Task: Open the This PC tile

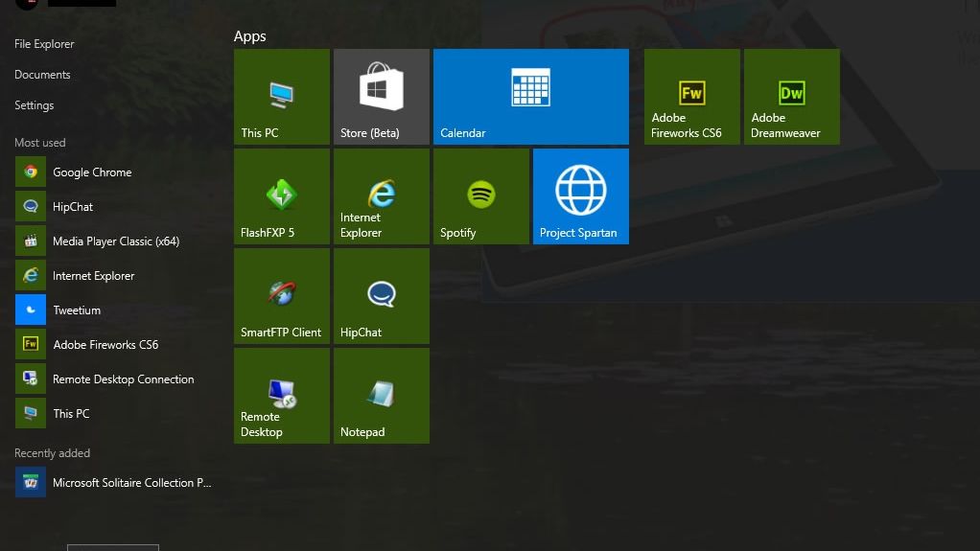Action: point(282,97)
